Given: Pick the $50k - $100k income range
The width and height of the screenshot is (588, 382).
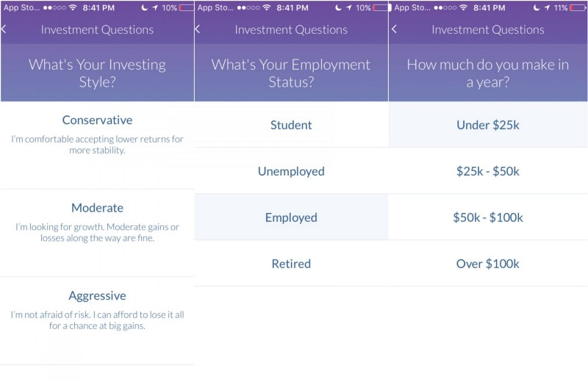Looking at the screenshot, I should click(488, 217).
